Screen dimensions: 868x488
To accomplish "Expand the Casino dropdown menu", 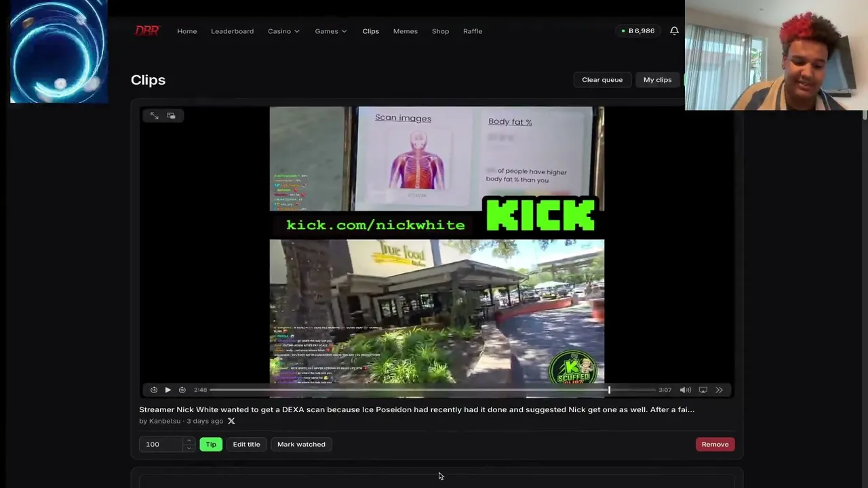I will coord(283,31).
